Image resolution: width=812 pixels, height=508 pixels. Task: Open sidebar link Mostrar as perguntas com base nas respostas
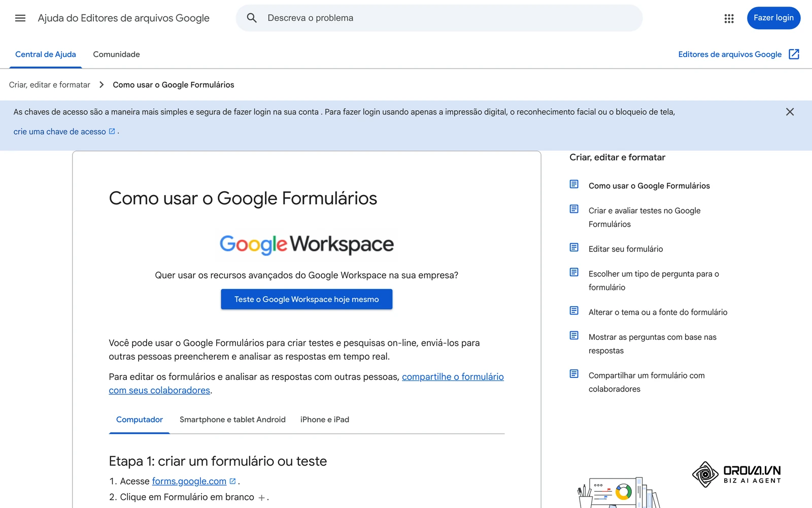pos(653,344)
